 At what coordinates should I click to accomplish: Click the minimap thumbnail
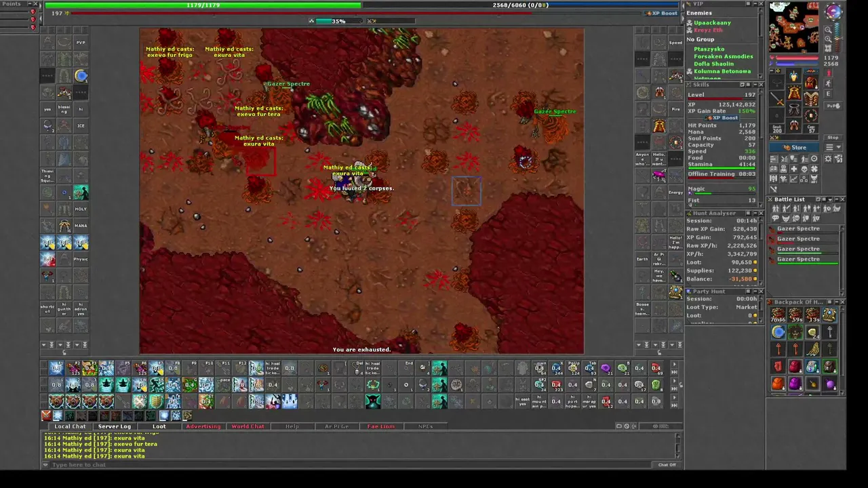[x=794, y=27]
